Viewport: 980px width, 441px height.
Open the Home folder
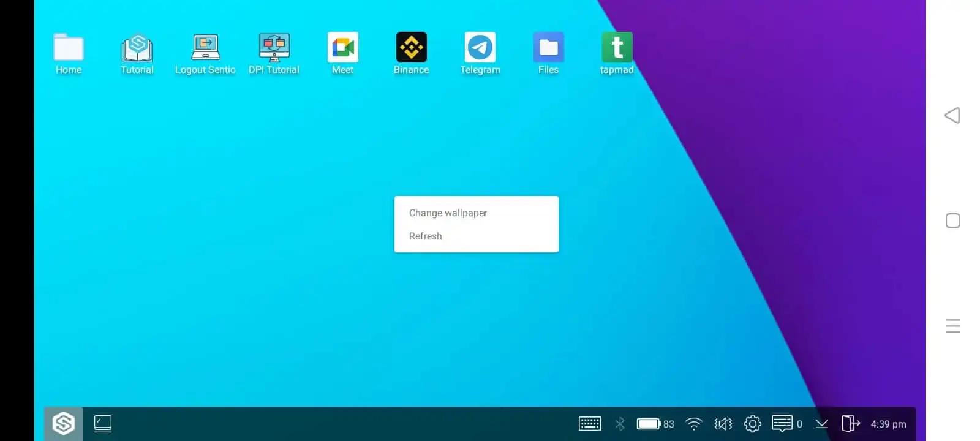[69, 48]
